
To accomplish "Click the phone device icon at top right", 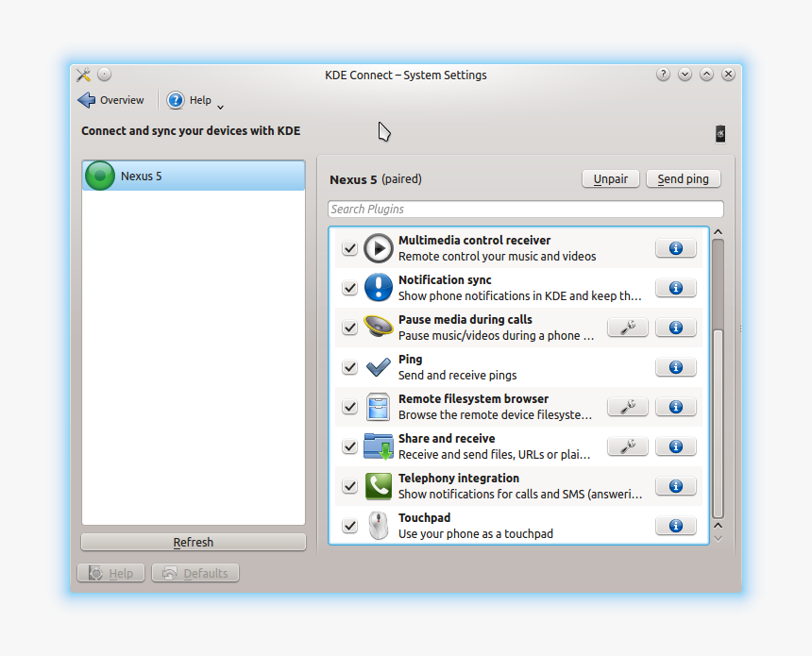I will click(720, 134).
